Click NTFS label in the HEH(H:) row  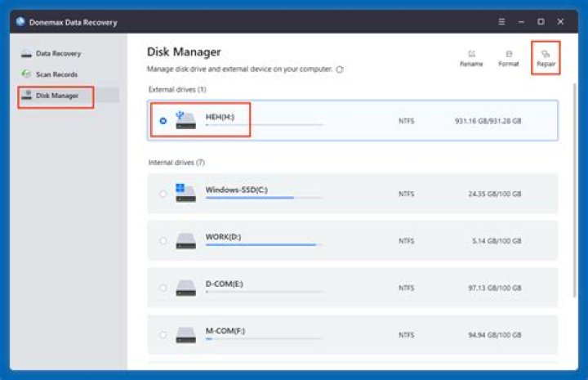(x=406, y=121)
